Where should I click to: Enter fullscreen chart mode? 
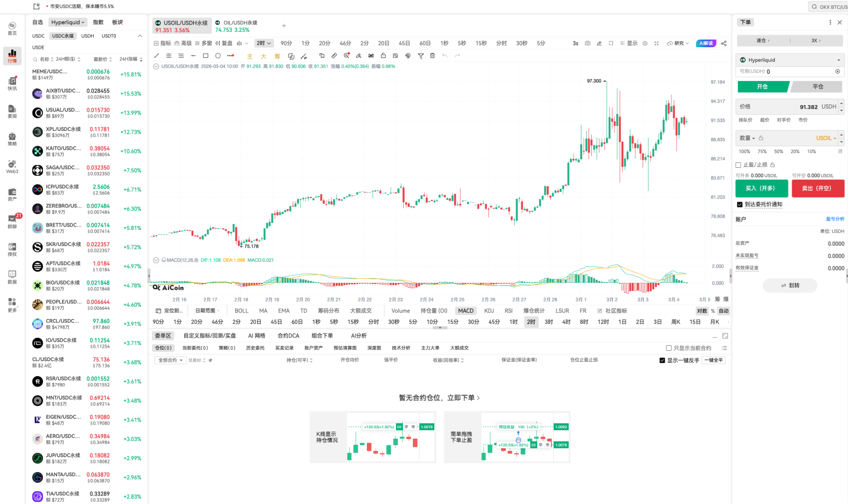click(x=656, y=43)
